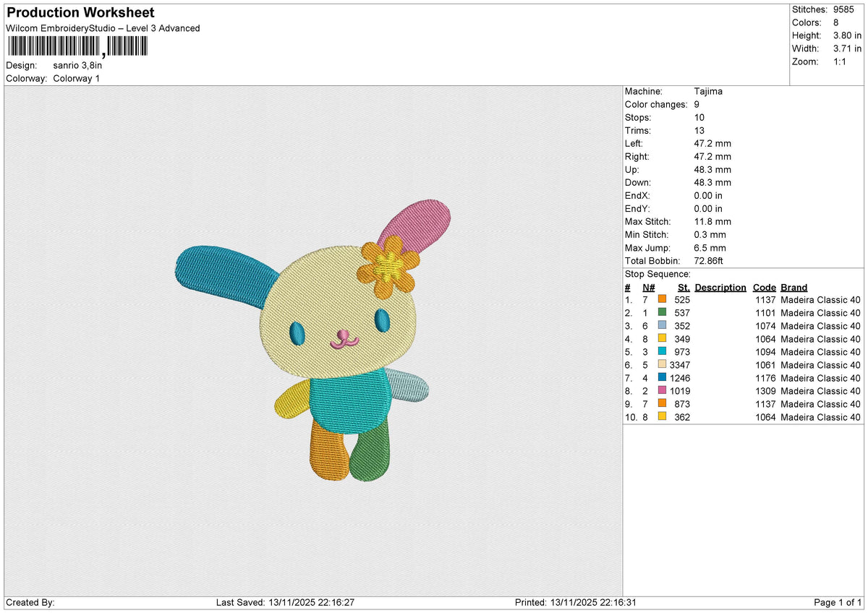Click the Left value '47.2 mm'

(x=712, y=143)
